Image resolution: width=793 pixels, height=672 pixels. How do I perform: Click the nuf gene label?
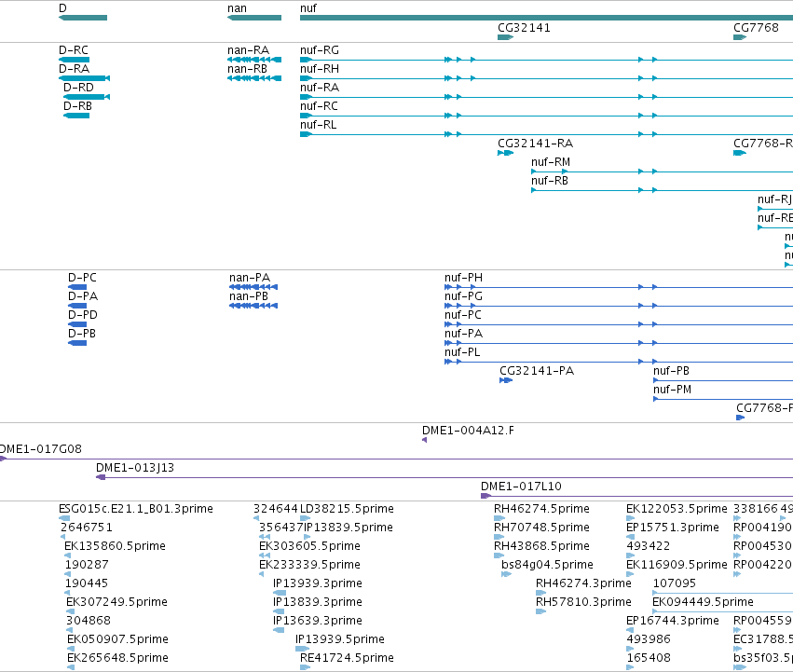(x=308, y=8)
